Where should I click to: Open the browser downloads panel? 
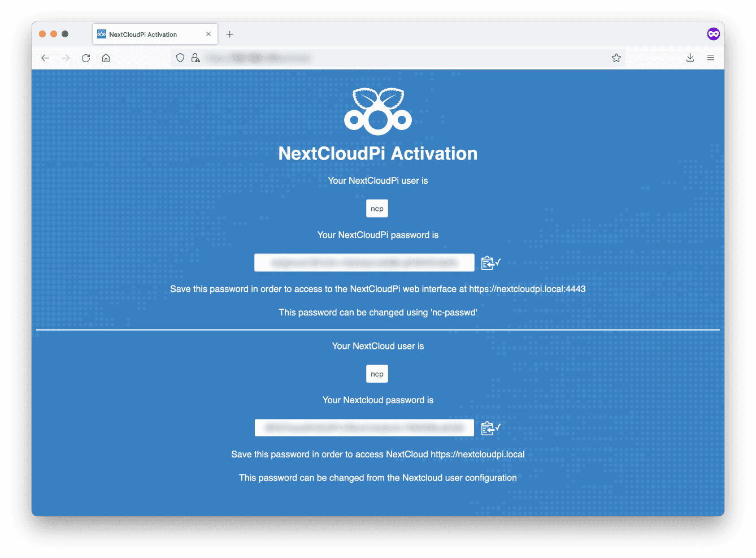pos(690,58)
